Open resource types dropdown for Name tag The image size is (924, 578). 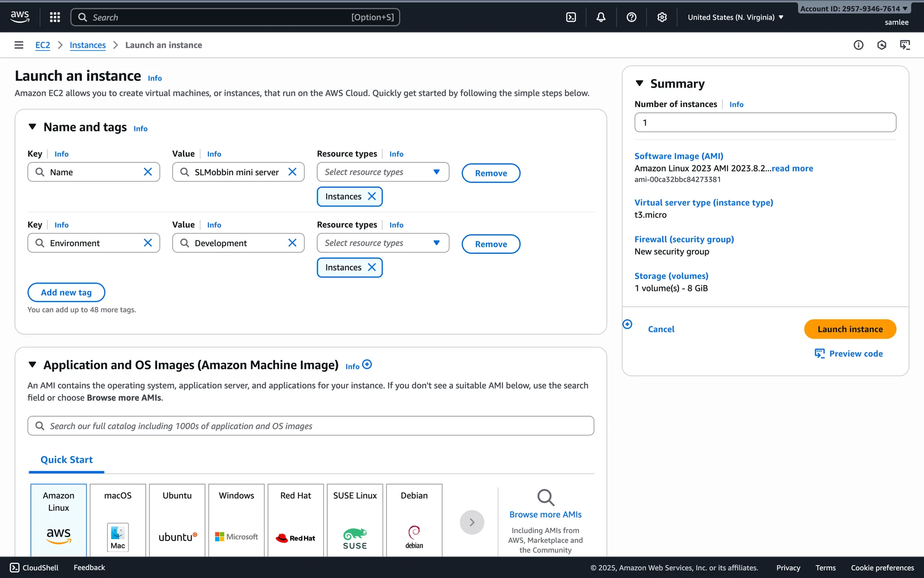[x=383, y=172]
